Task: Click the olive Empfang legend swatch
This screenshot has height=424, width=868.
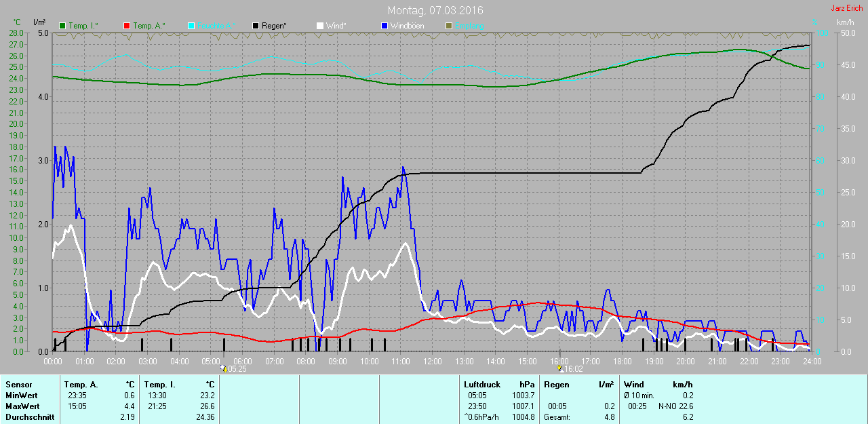Action: 448,26
